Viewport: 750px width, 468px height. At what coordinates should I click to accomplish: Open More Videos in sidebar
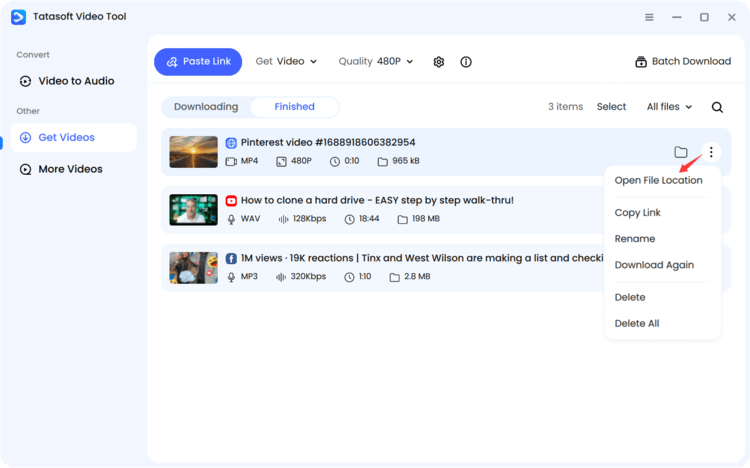click(x=74, y=169)
